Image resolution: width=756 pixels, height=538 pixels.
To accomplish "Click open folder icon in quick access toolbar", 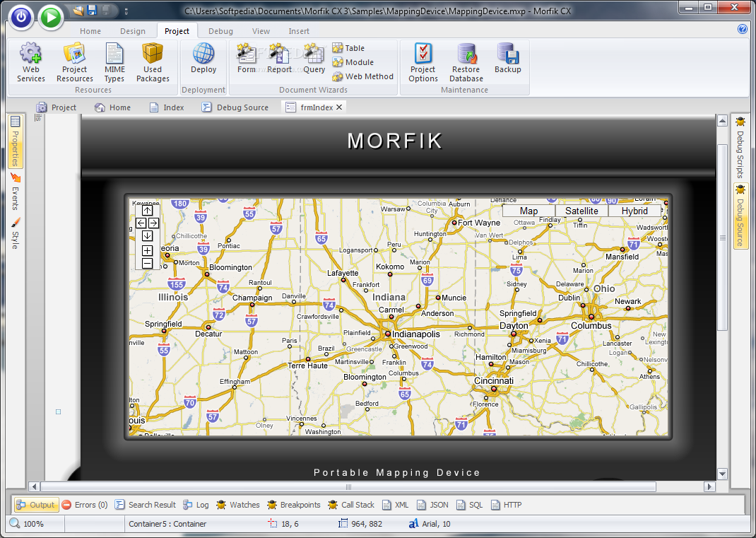I will 78,10.
